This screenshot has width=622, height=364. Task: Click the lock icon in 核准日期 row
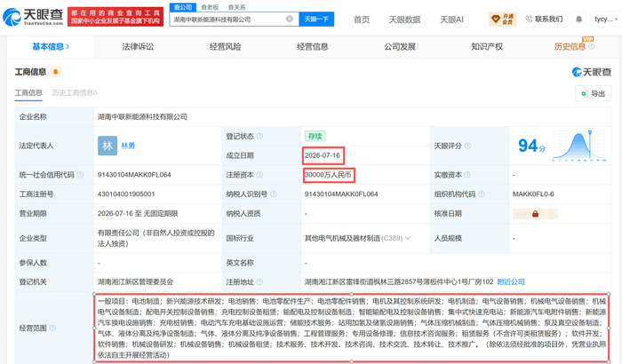[x=535, y=214]
